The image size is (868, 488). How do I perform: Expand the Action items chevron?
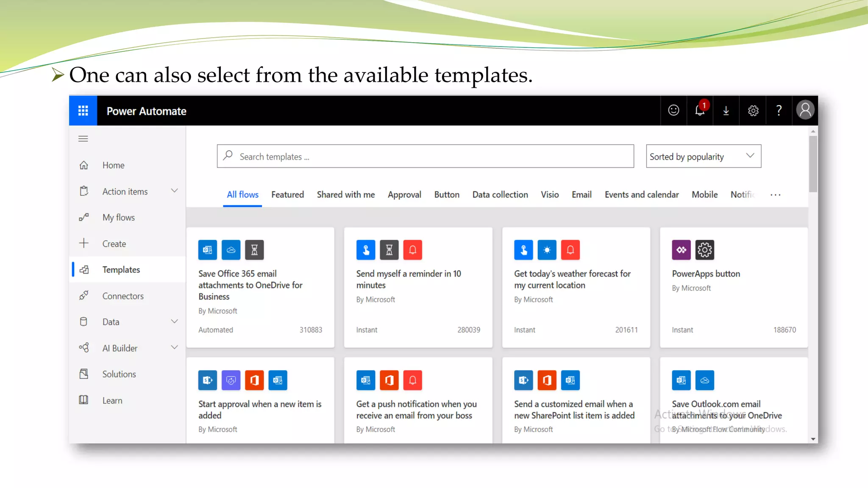pos(174,191)
